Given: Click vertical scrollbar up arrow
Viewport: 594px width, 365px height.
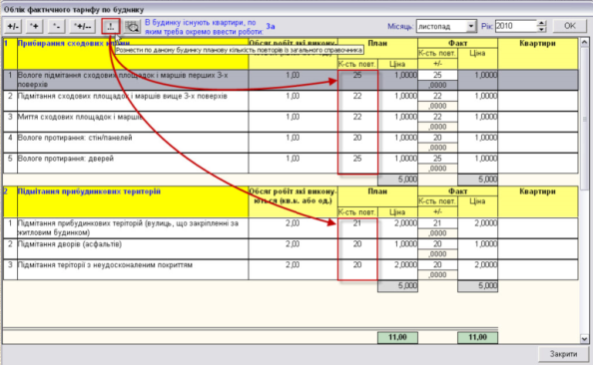Looking at the screenshot, I should (x=584, y=42).
